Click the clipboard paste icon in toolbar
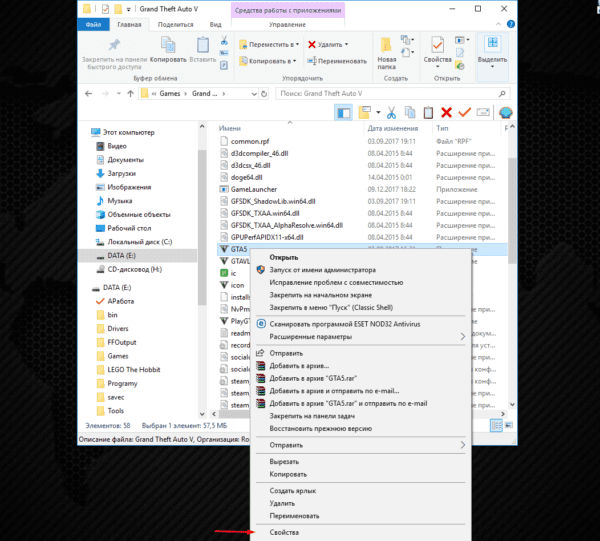This screenshot has height=541, width=600. [x=428, y=112]
